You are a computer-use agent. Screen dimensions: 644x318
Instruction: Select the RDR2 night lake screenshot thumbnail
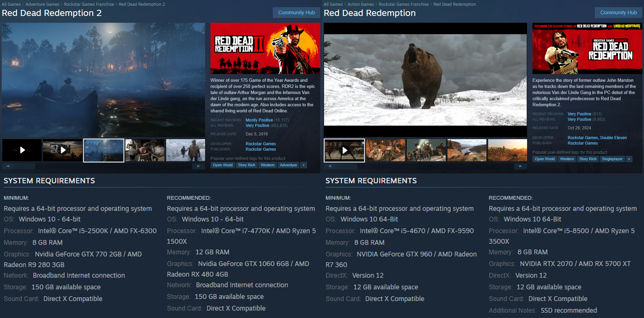104,150
